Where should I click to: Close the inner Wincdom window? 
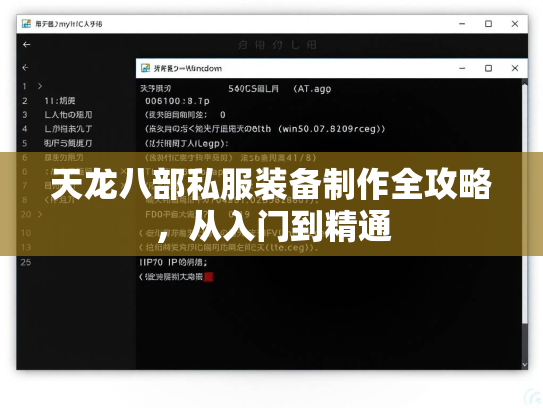coord(515,68)
